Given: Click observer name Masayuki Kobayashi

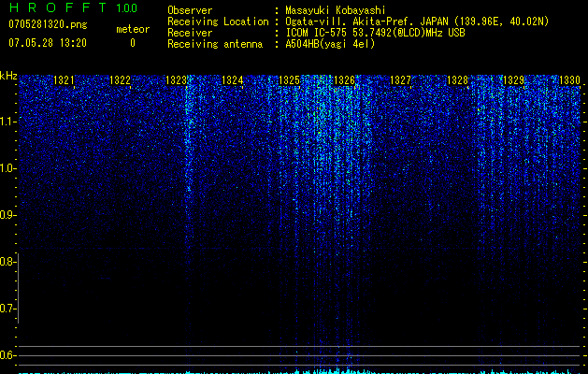Looking at the screenshot, I should pyautogui.click(x=335, y=10).
